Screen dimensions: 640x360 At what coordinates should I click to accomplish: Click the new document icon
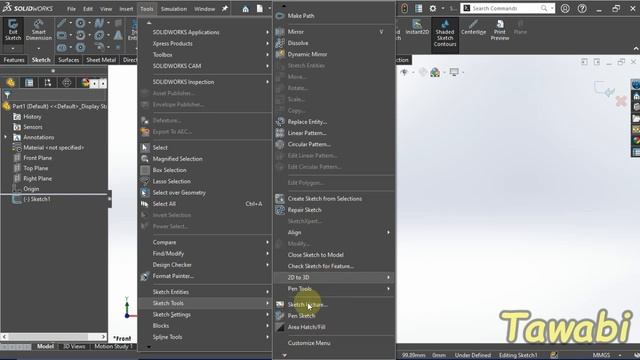260,9
